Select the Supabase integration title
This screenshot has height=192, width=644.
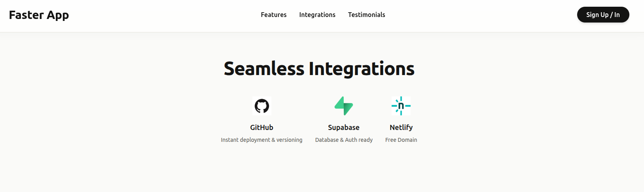[344, 127]
